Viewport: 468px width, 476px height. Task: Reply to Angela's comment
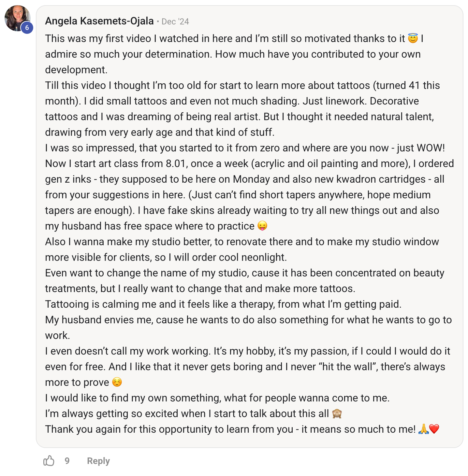tap(98, 461)
